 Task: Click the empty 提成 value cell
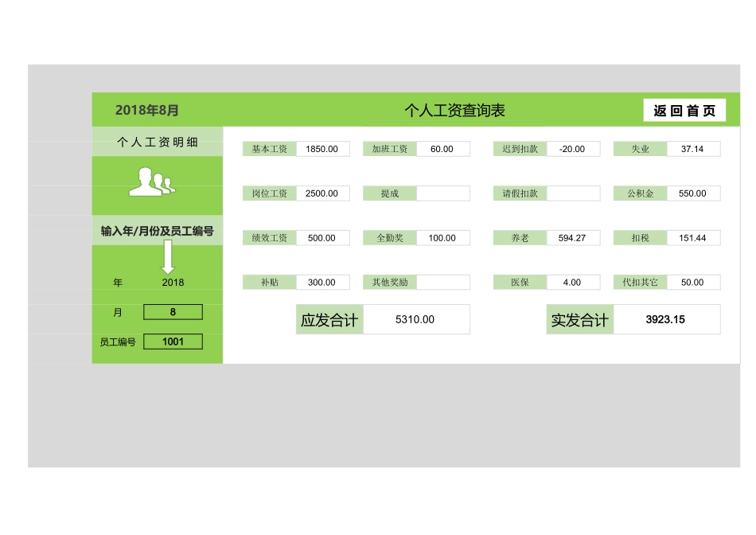pyautogui.click(x=443, y=193)
